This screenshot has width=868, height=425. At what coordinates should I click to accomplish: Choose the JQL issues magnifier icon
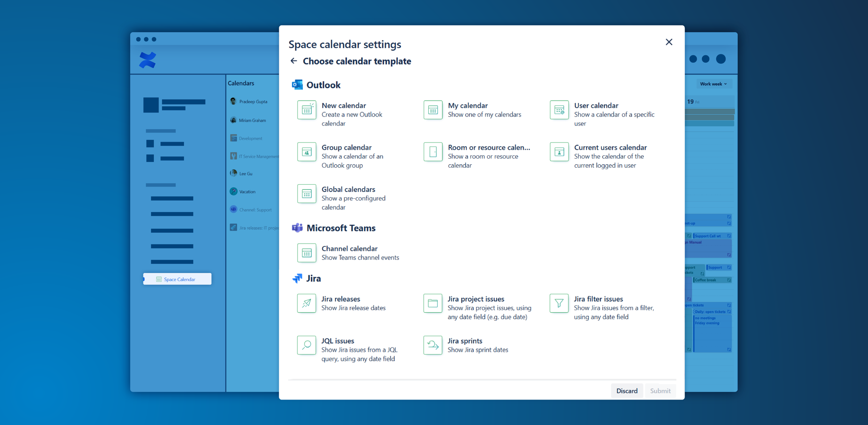point(307,345)
